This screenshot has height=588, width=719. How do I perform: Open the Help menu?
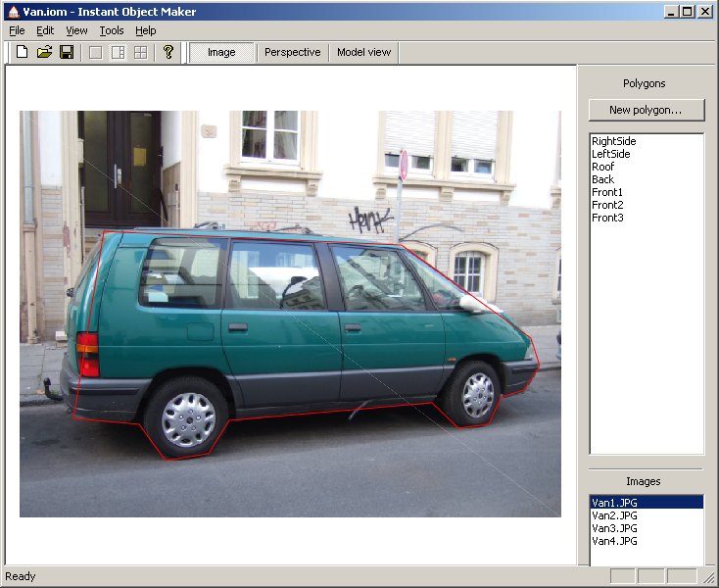(x=145, y=30)
